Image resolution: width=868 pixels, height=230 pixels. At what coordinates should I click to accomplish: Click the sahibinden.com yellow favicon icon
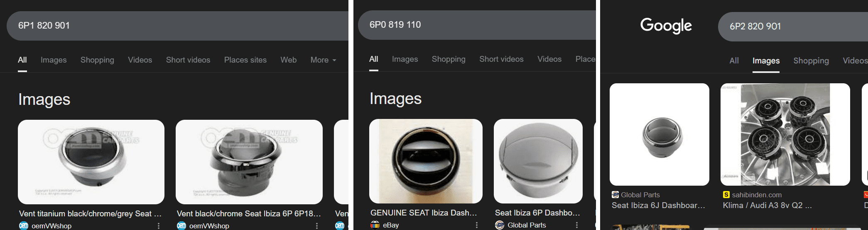pyautogui.click(x=726, y=195)
